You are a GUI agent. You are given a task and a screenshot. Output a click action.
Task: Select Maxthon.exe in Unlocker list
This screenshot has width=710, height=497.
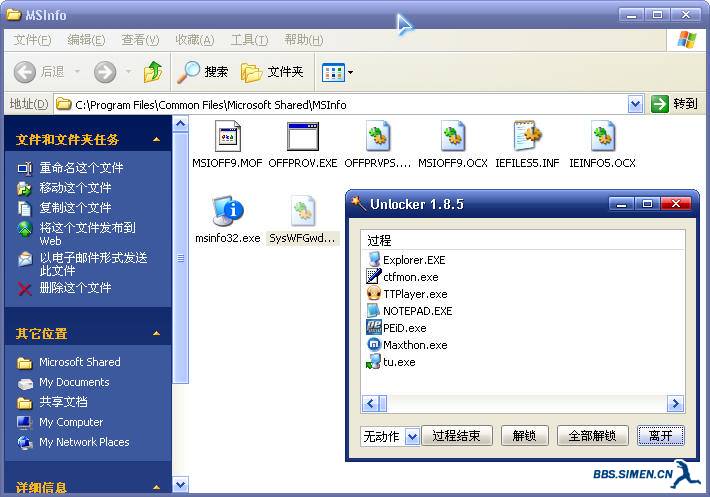(415, 345)
